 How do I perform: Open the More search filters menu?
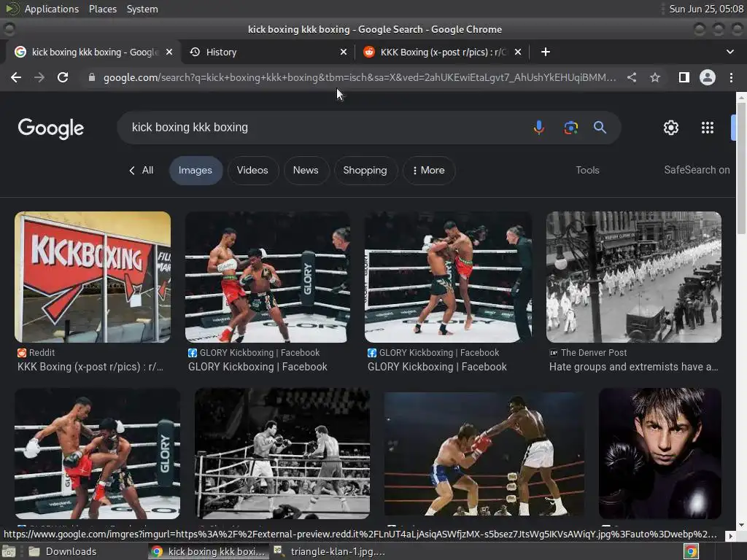[429, 170]
